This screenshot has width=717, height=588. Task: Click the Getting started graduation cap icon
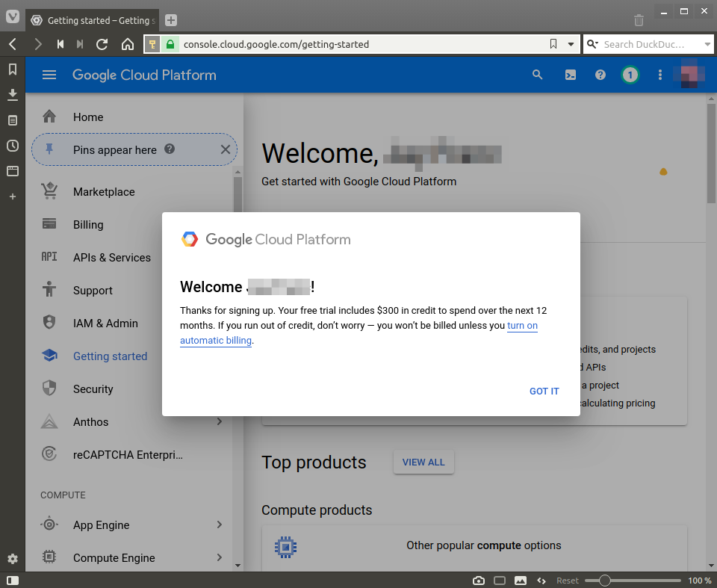click(x=49, y=356)
